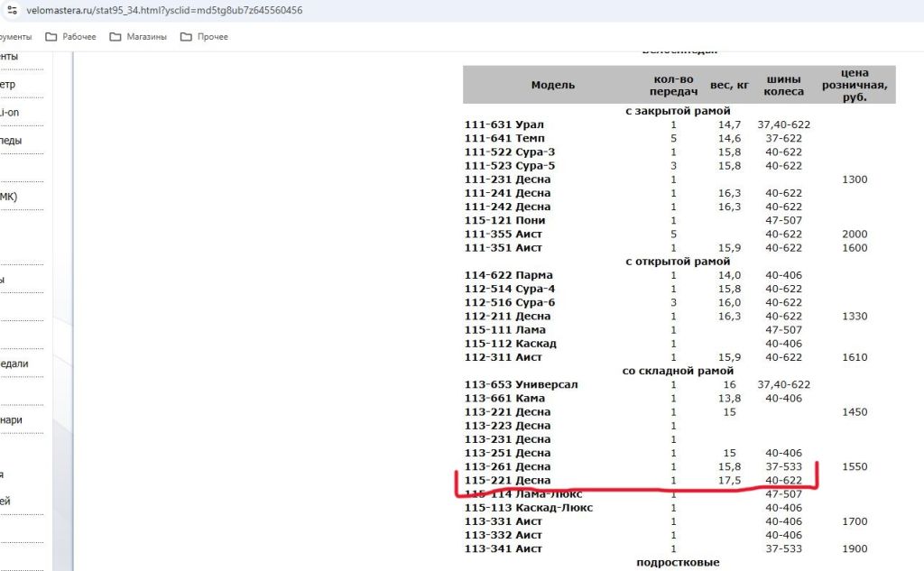Open the sidebar link ending in 'етр'
This screenshot has width=924, height=571.
click(x=7, y=85)
